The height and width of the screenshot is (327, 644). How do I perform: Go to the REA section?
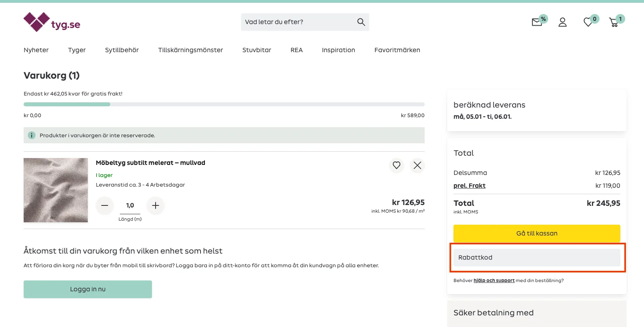click(x=296, y=50)
